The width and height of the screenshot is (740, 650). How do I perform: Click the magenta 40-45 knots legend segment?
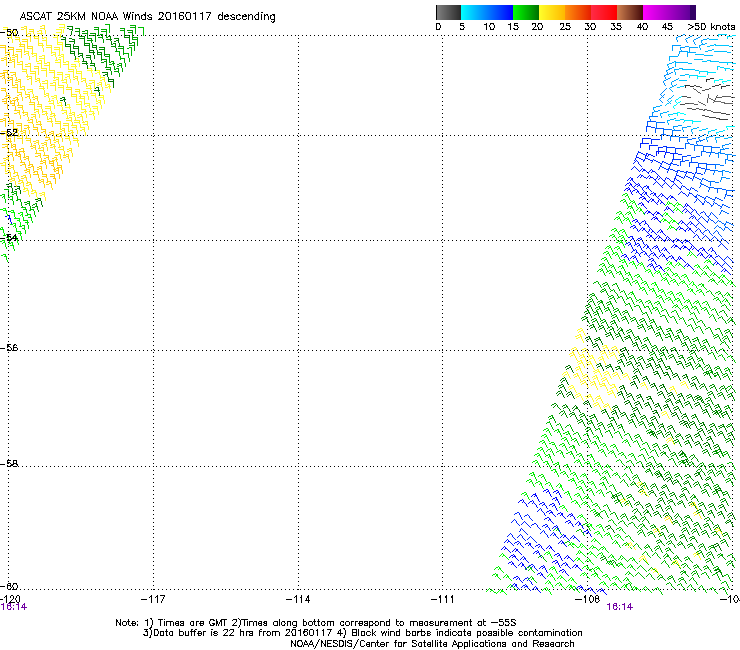pos(656,12)
